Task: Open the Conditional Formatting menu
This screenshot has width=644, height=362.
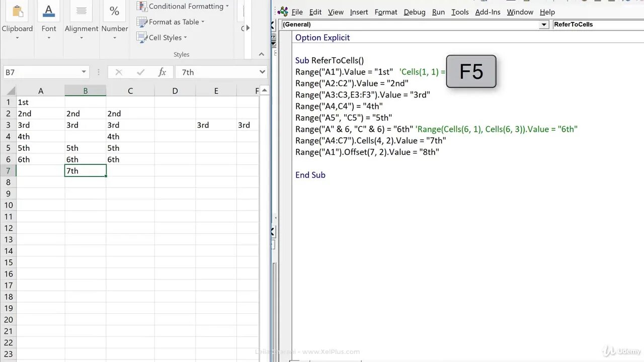Action: tap(183, 7)
